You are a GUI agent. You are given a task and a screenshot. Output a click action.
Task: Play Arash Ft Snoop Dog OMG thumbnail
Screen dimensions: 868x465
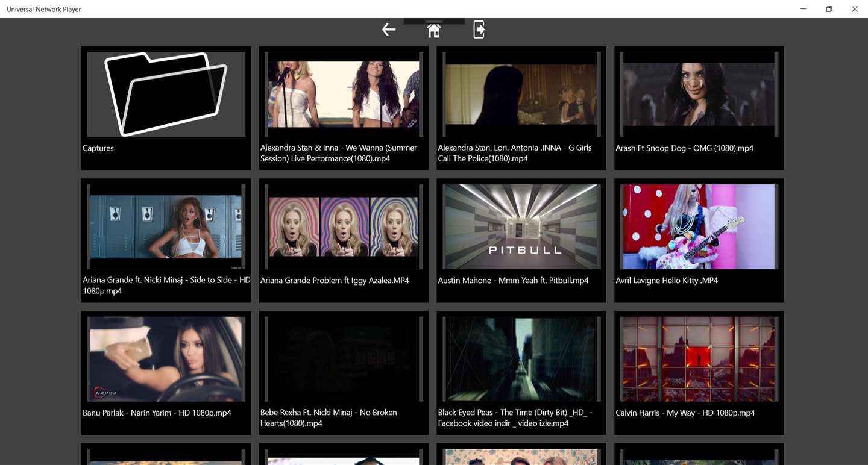click(699, 95)
